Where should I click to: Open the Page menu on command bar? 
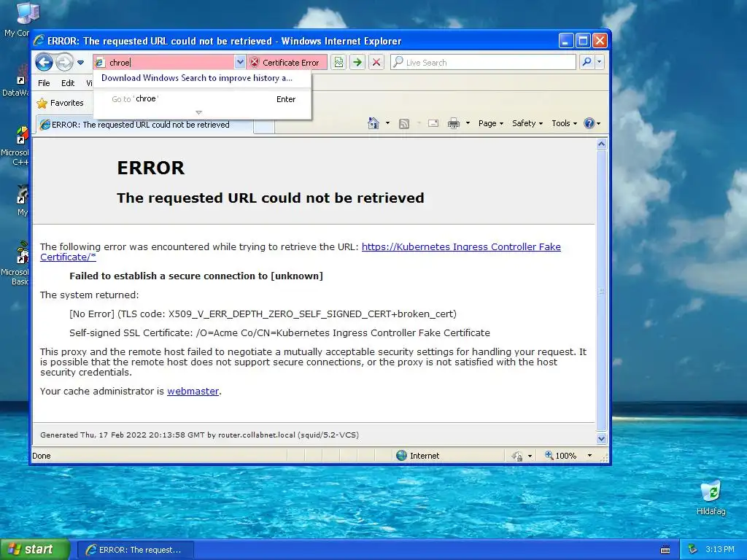[x=491, y=123]
